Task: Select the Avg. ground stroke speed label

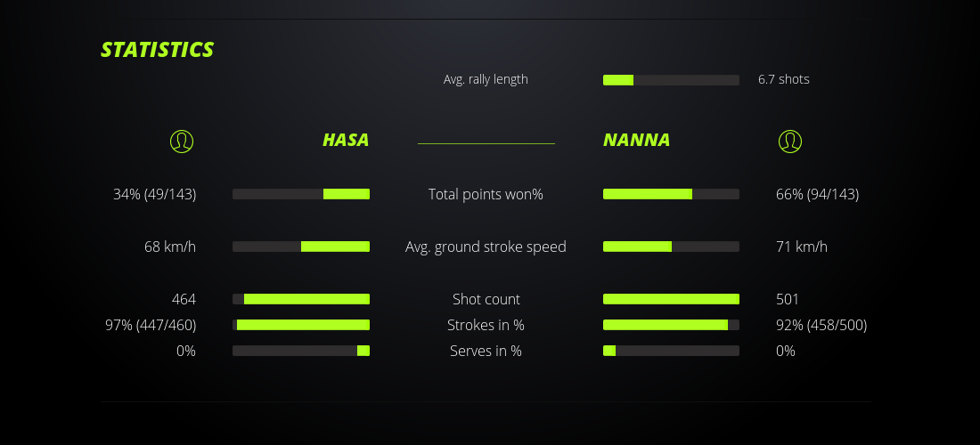Action: tap(486, 247)
